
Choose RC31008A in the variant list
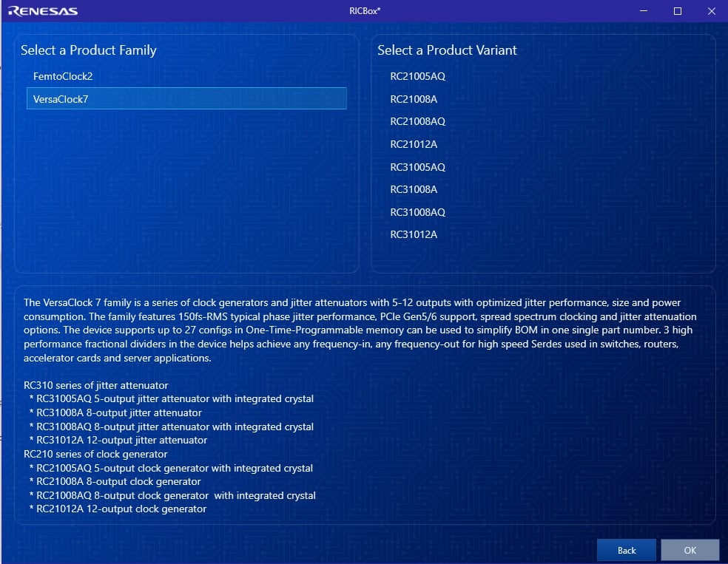(x=414, y=189)
